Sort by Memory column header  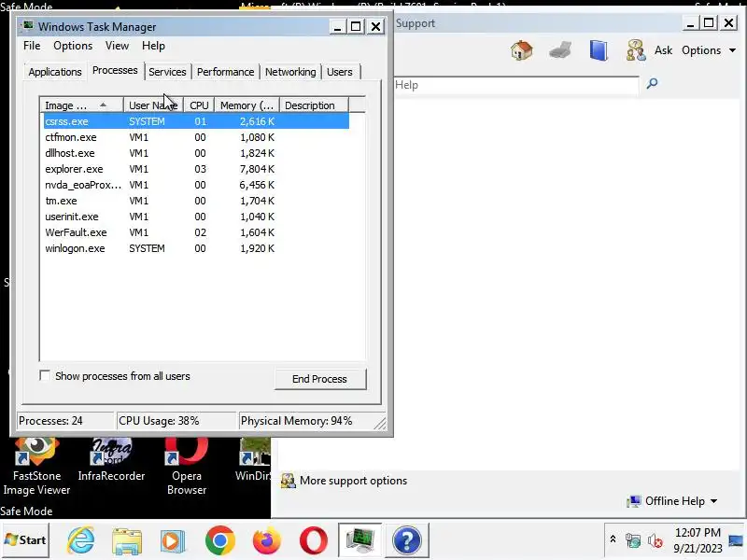point(247,105)
